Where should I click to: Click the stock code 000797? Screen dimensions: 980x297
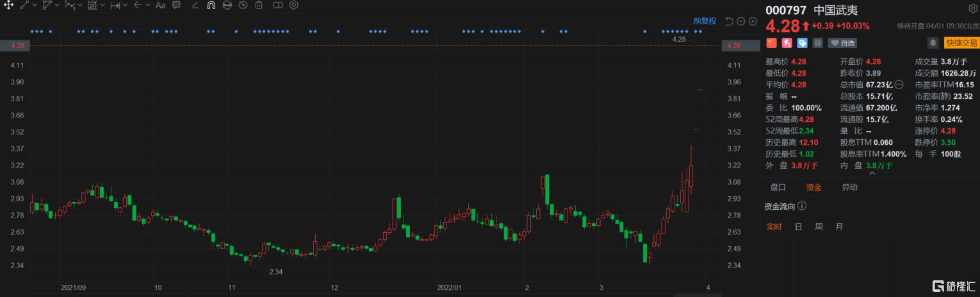tap(787, 10)
